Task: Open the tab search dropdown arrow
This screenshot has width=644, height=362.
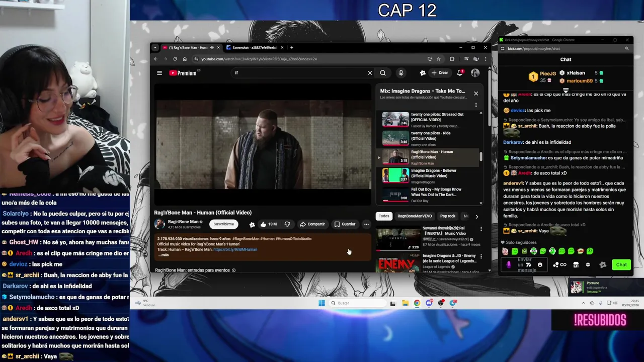Action: click(x=155, y=48)
